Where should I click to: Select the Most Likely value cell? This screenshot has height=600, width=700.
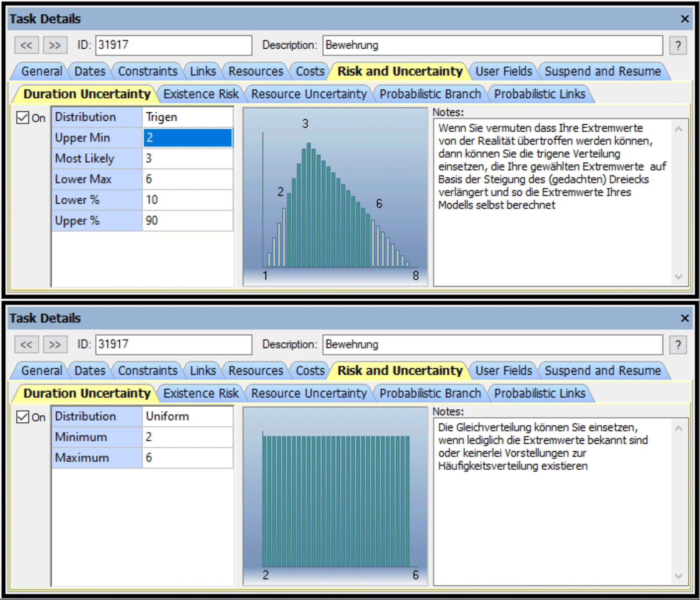coord(187,158)
